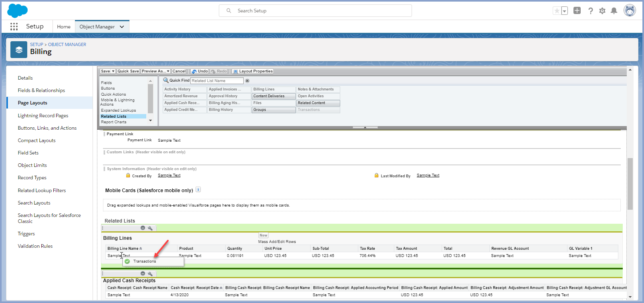This screenshot has height=303, width=644.
Task: Click the Redo button
Action: click(219, 71)
